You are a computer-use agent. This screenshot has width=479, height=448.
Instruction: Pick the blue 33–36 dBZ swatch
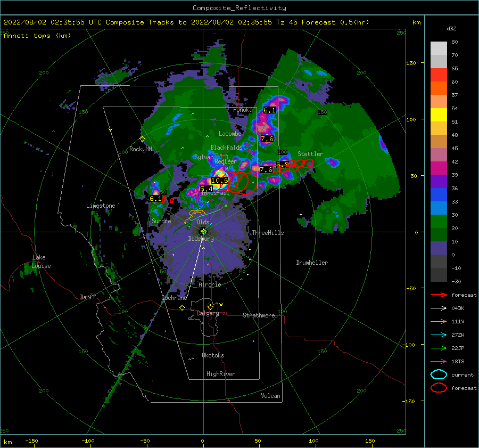tap(439, 195)
